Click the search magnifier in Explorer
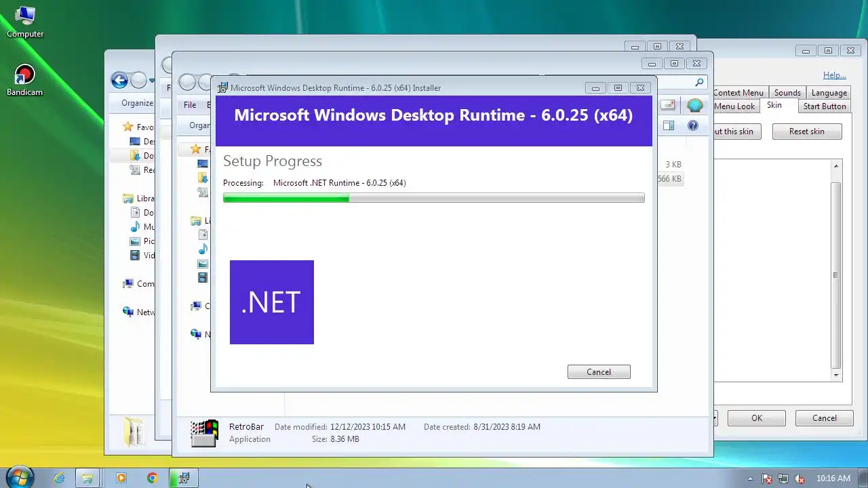 (x=700, y=82)
